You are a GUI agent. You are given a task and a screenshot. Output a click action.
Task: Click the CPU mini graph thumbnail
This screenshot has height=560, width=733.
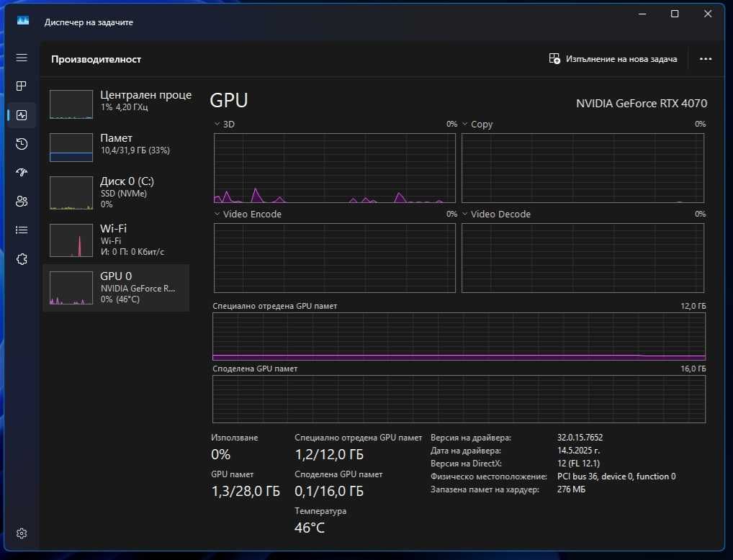pyautogui.click(x=71, y=104)
